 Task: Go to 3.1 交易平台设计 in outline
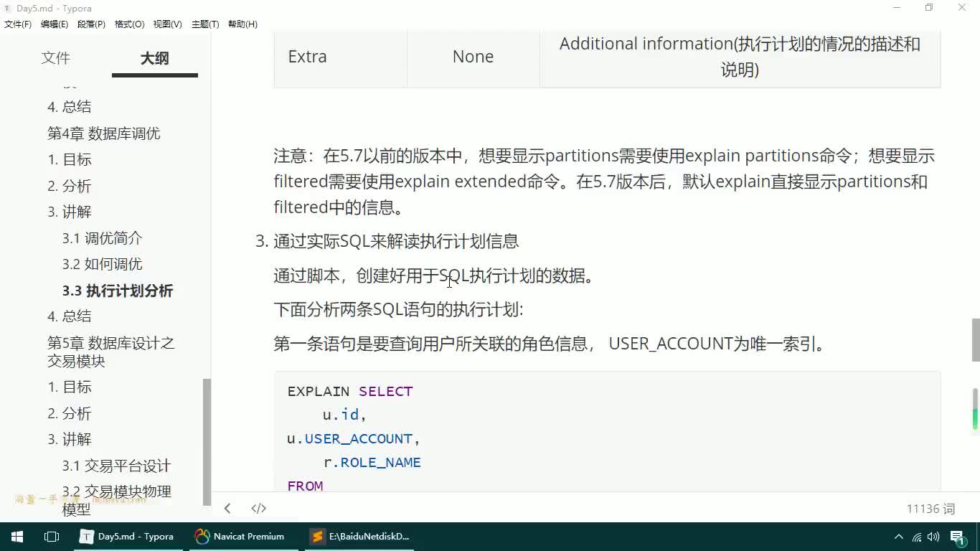(x=116, y=466)
